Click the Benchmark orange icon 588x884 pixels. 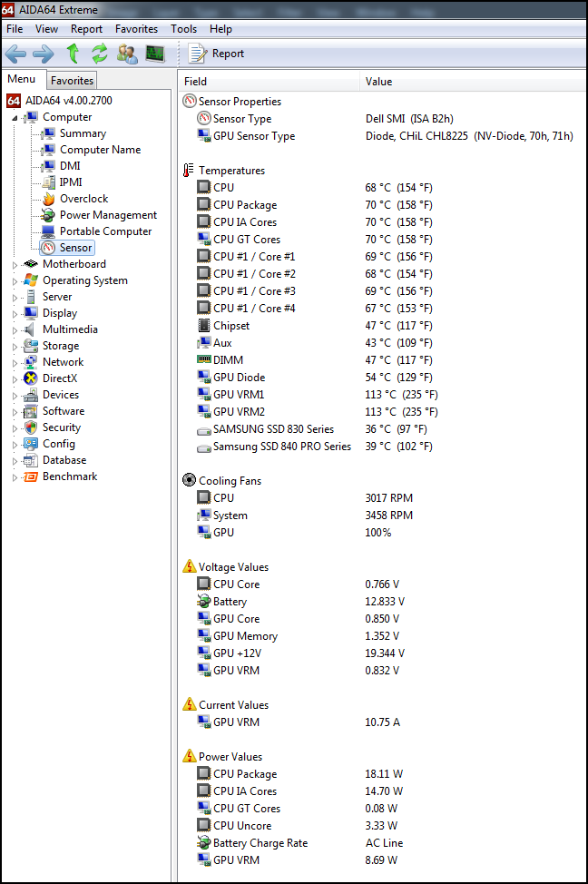(31, 477)
